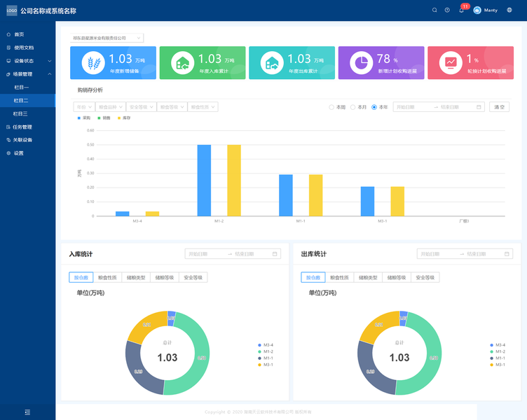Click the 清空 clear button
Image resolution: width=527 pixels, height=420 pixels.
pos(499,107)
